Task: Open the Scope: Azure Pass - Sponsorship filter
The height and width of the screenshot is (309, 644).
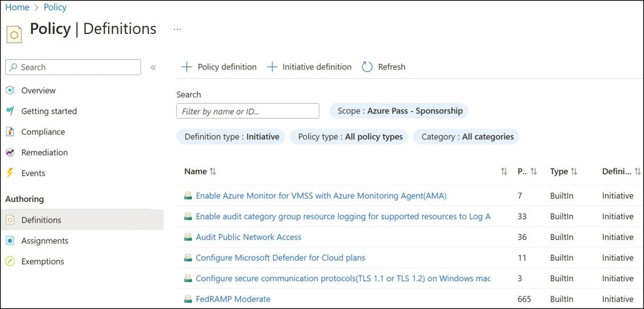Action: (399, 110)
